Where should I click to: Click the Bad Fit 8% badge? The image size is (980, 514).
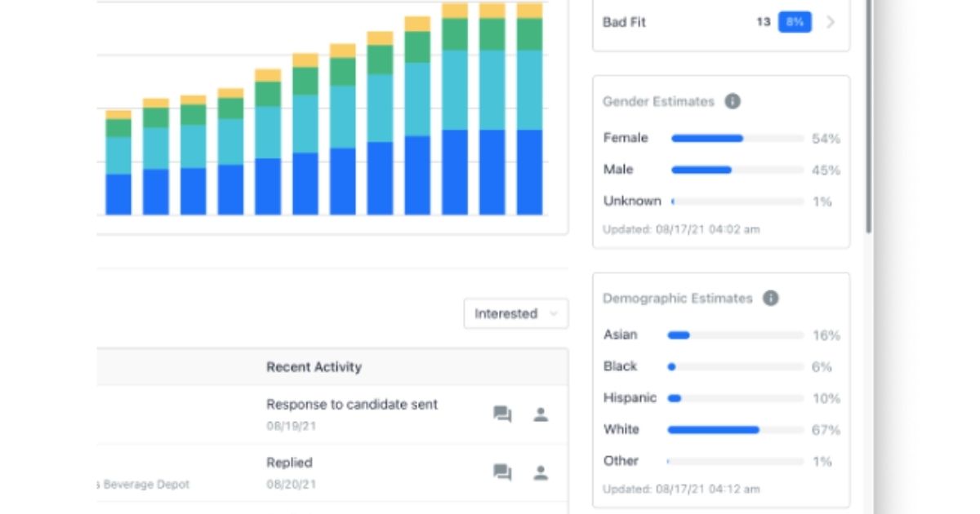click(795, 23)
